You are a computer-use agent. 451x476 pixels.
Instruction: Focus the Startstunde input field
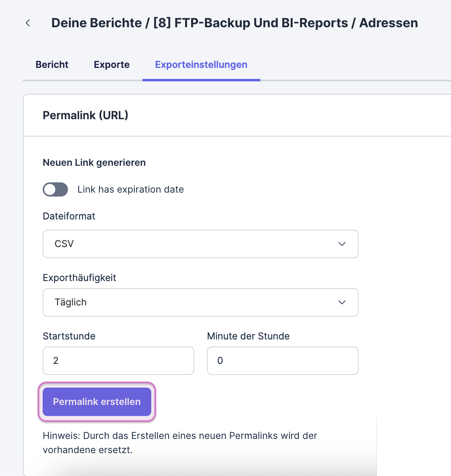(x=118, y=361)
